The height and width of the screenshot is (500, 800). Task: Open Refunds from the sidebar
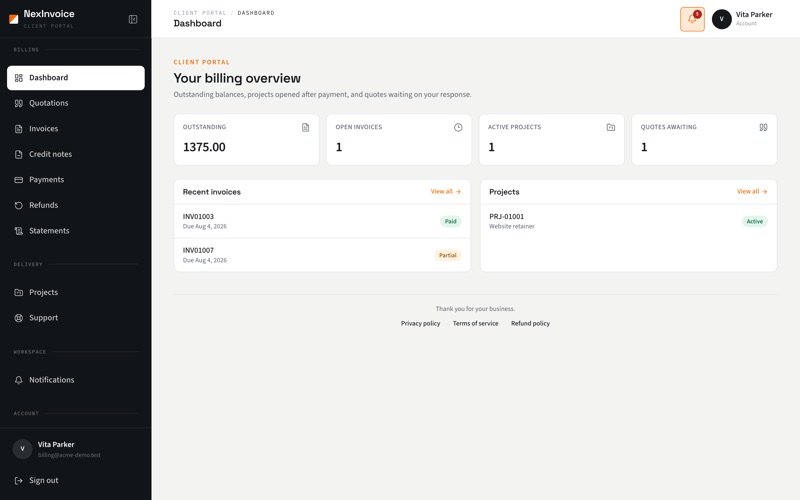point(76,206)
